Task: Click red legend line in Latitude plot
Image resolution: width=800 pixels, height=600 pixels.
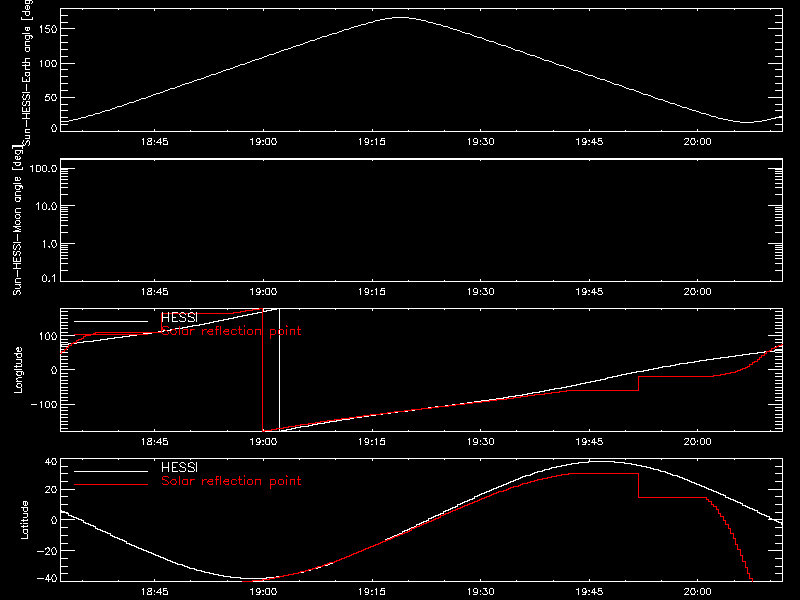Action: tap(111, 485)
